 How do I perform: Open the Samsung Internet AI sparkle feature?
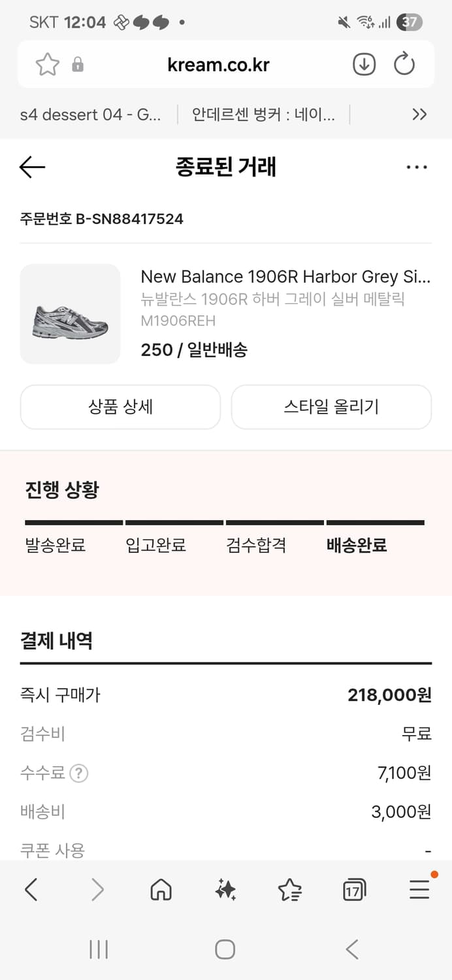pos(225,889)
